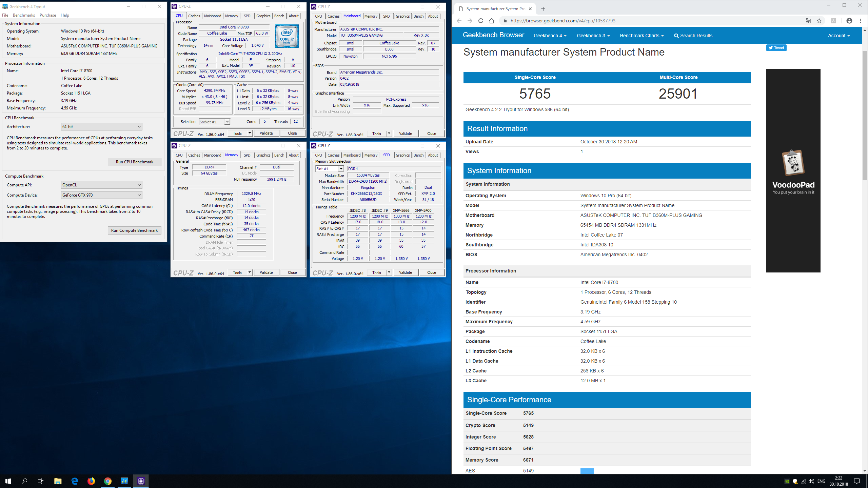Open Tools arrow dropdown in CPU tab window

[250, 133]
